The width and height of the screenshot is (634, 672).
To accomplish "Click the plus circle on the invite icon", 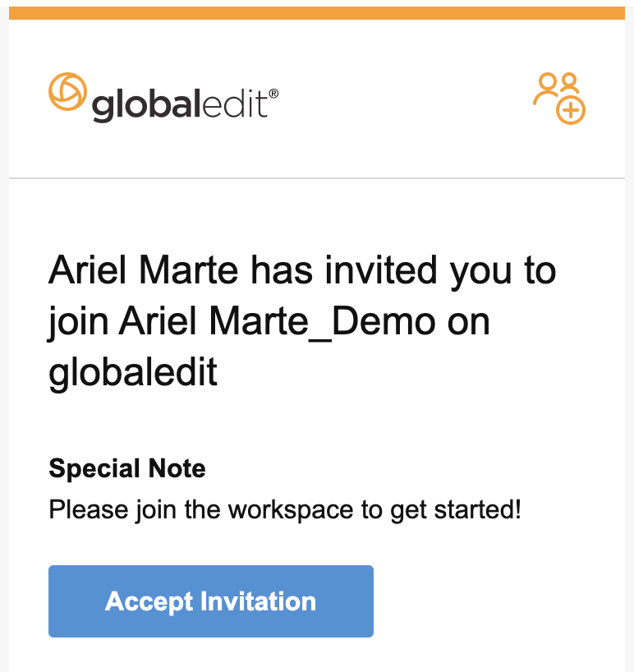I will click(x=571, y=111).
